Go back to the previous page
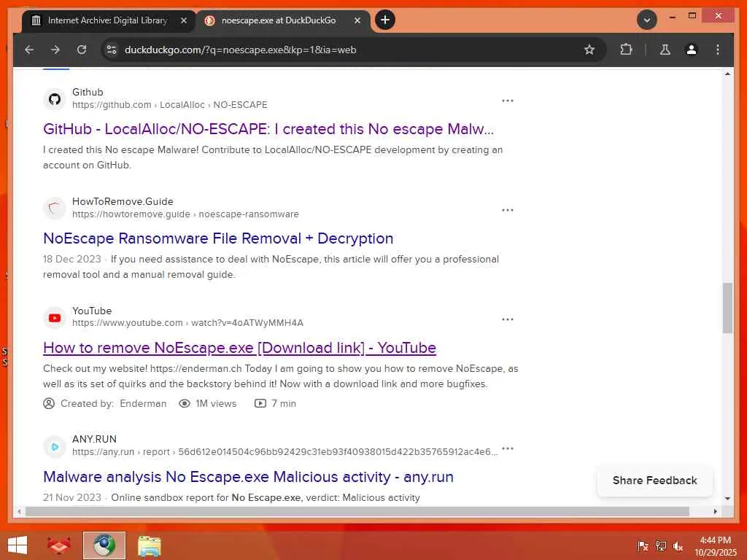Screen dimensions: 747x560 pos(29,50)
